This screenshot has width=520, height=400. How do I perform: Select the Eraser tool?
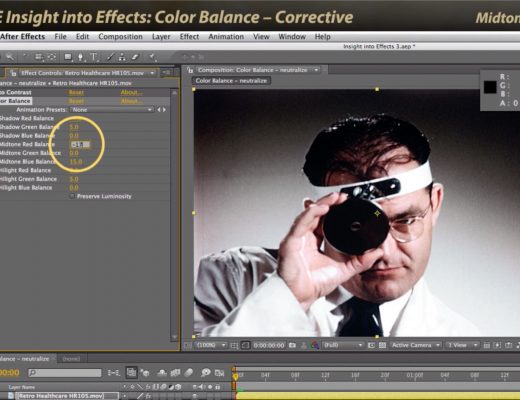135,57
